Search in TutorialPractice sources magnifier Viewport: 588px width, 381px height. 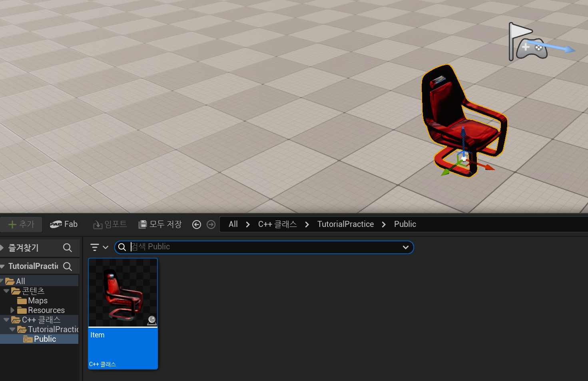point(68,266)
